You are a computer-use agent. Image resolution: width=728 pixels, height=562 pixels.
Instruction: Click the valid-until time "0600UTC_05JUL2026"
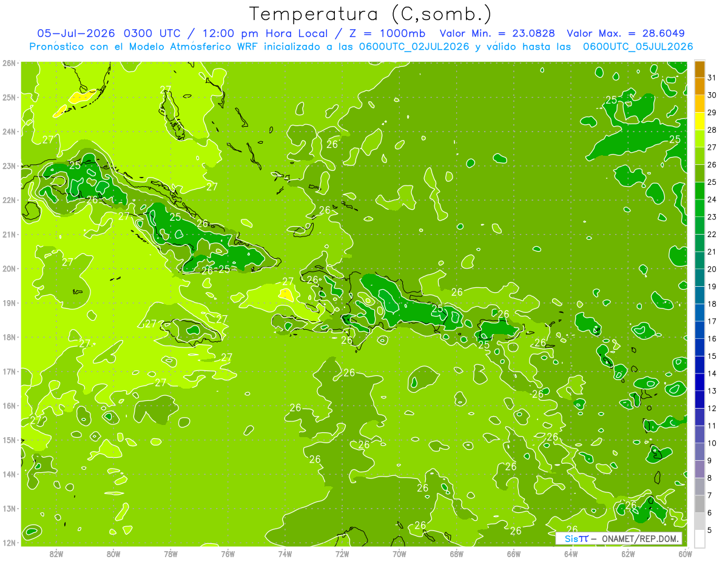pos(638,47)
